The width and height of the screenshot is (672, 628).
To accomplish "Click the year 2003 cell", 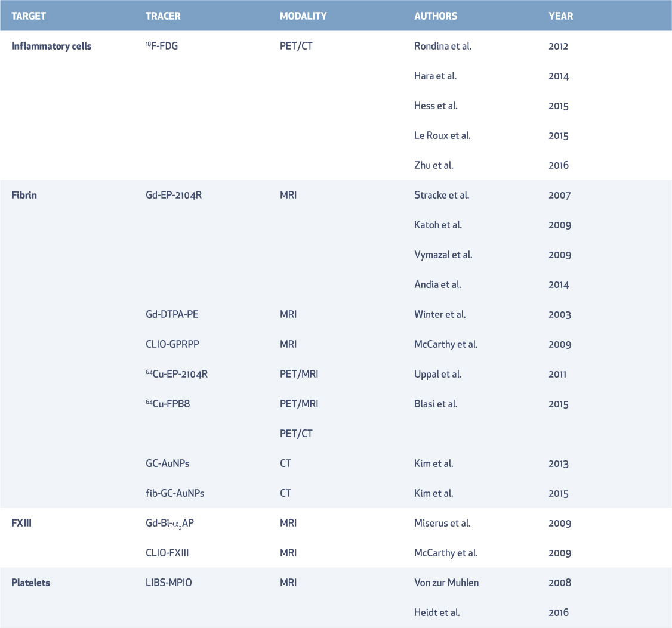I will tap(560, 314).
